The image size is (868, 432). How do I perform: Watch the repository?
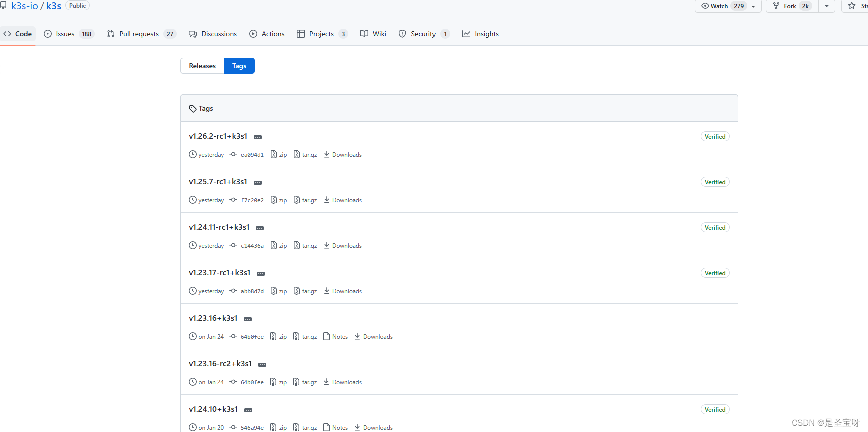pyautogui.click(x=728, y=6)
